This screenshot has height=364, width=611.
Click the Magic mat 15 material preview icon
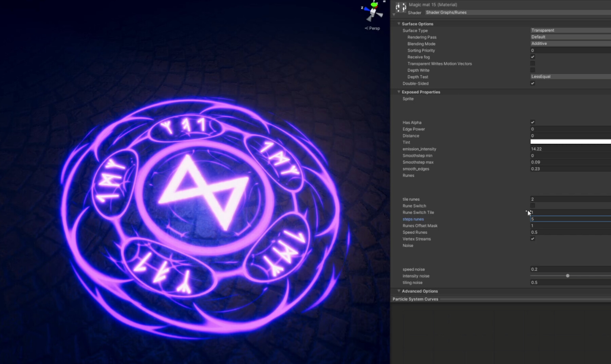click(x=401, y=7)
